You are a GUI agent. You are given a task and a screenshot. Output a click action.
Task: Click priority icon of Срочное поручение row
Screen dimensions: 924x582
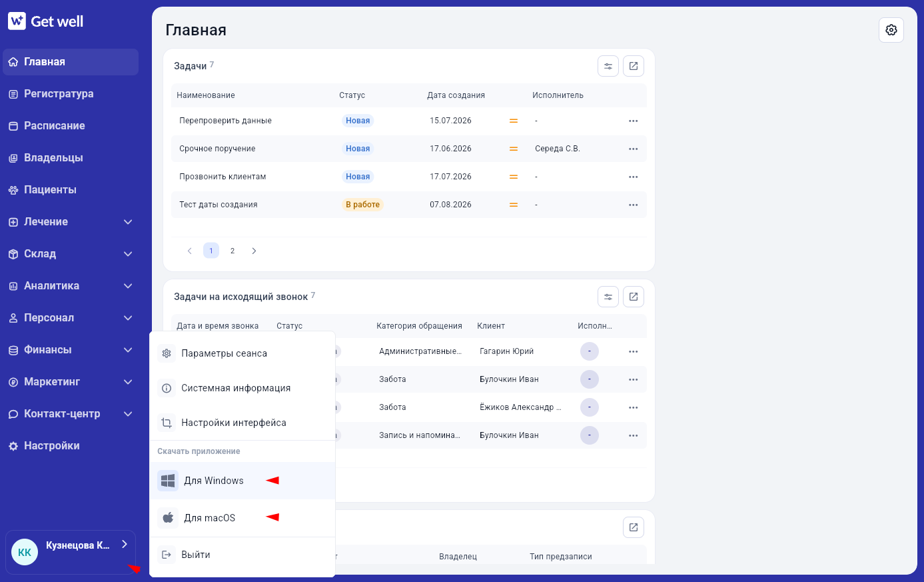pyautogui.click(x=514, y=149)
